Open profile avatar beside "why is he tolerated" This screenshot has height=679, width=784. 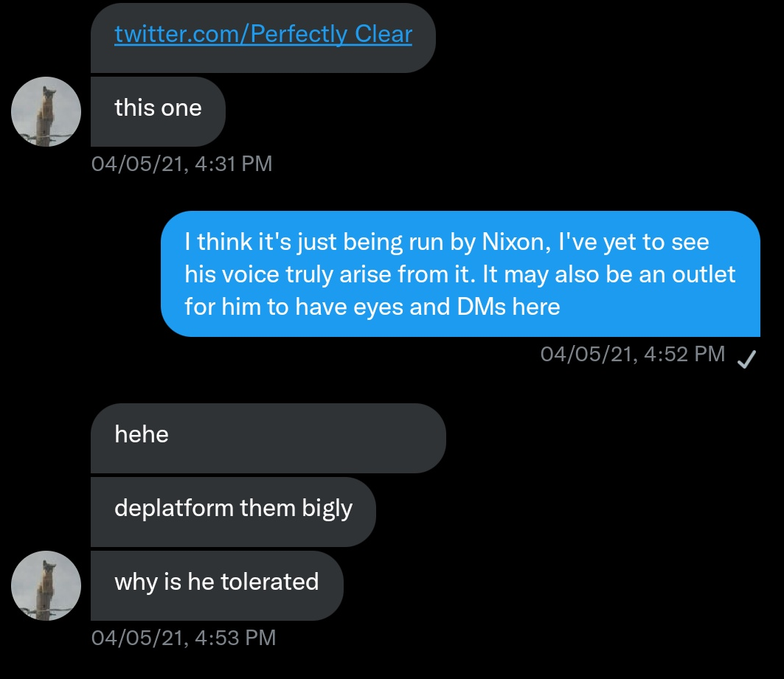pyautogui.click(x=46, y=585)
